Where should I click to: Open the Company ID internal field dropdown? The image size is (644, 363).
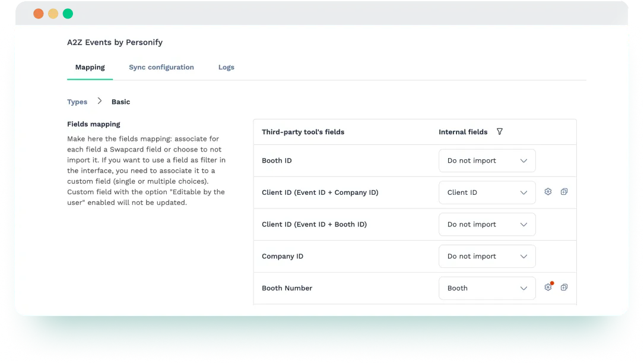click(x=487, y=256)
